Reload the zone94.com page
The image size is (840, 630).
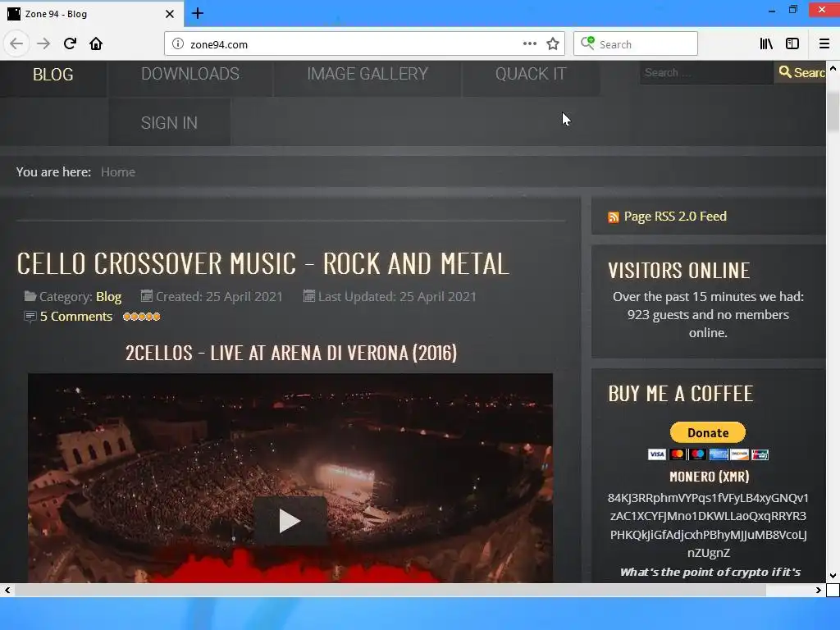coord(70,43)
